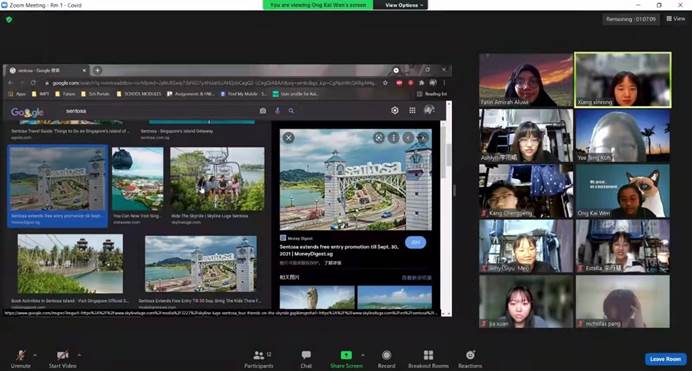Start recording with the Record icon
This screenshot has width=692, height=371.
pyautogui.click(x=386, y=359)
